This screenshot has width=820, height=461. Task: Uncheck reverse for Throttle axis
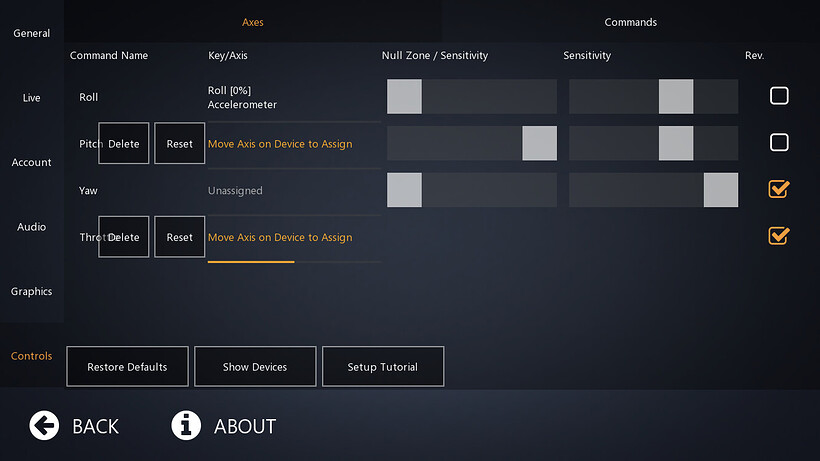click(x=779, y=236)
